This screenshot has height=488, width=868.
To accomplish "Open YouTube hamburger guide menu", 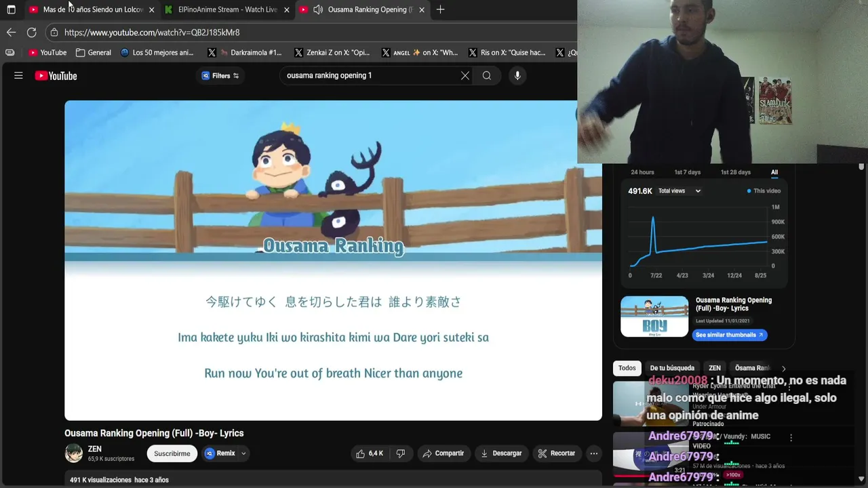I will click(x=18, y=75).
